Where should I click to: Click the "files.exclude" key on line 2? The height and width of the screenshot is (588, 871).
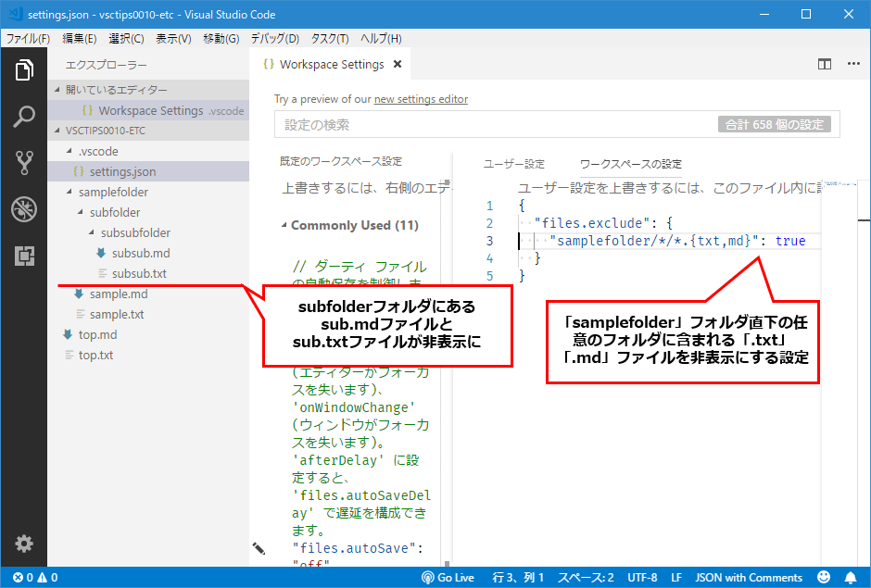tap(592, 222)
